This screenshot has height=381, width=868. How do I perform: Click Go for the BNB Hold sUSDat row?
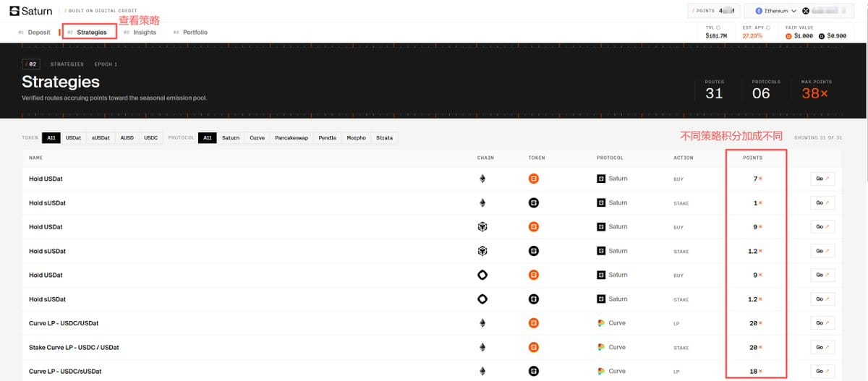coord(822,251)
